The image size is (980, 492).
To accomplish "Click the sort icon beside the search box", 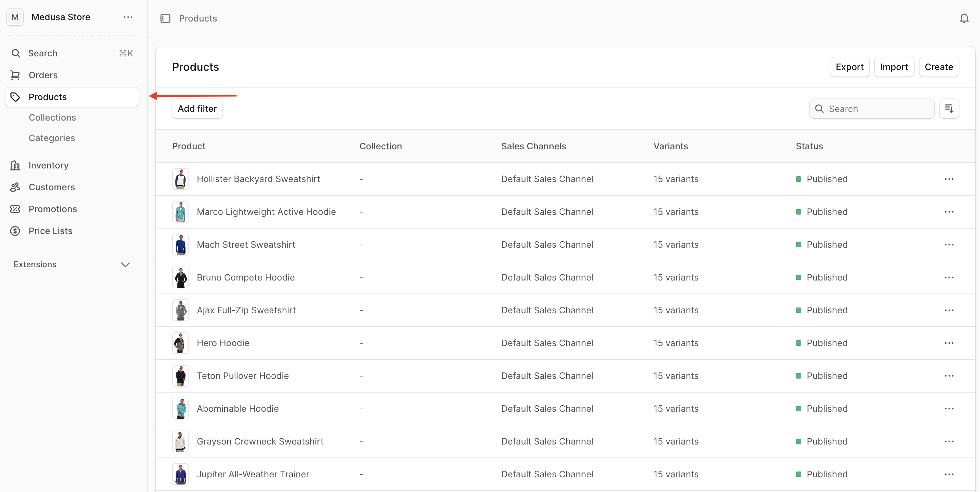I will point(949,108).
